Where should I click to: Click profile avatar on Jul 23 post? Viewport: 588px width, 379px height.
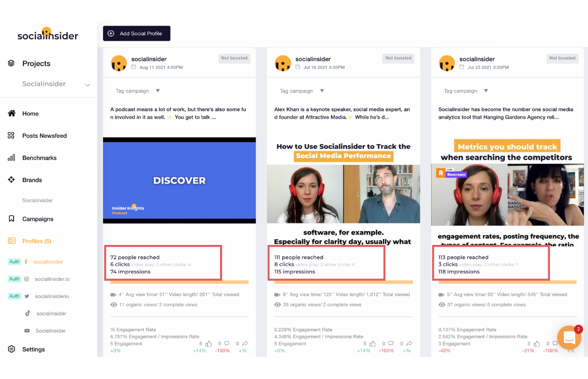(x=447, y=63)
